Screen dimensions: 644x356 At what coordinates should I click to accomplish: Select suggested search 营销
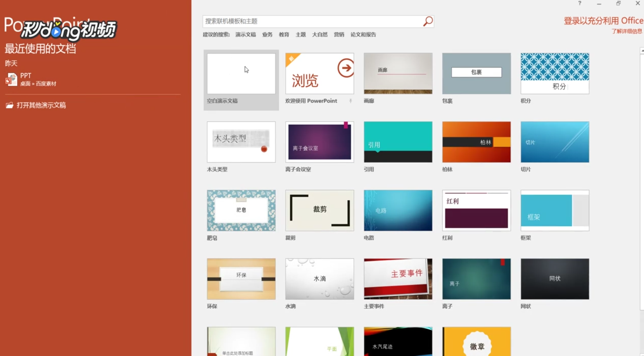pyautogui.click(x=339, y=35)
